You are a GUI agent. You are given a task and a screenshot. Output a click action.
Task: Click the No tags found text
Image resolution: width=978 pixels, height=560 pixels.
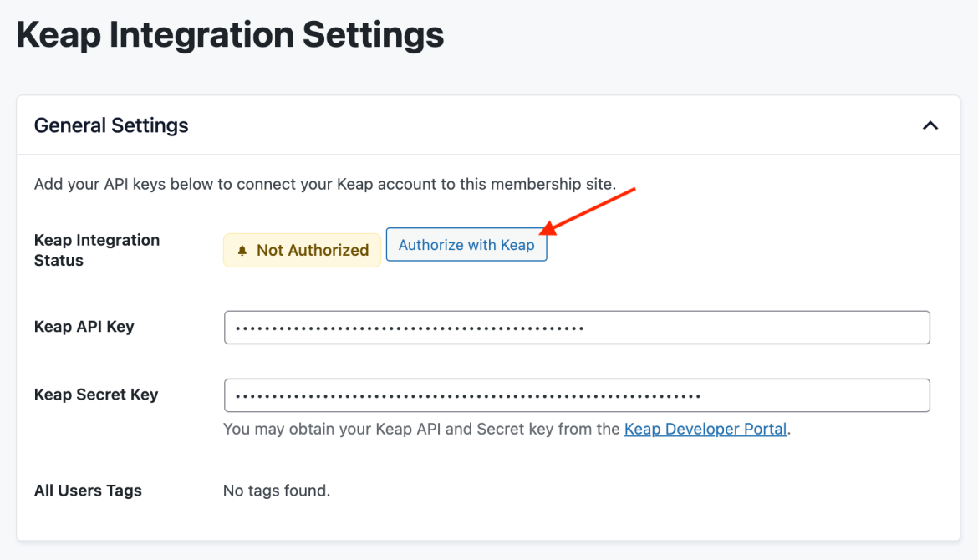pos(276,491)
